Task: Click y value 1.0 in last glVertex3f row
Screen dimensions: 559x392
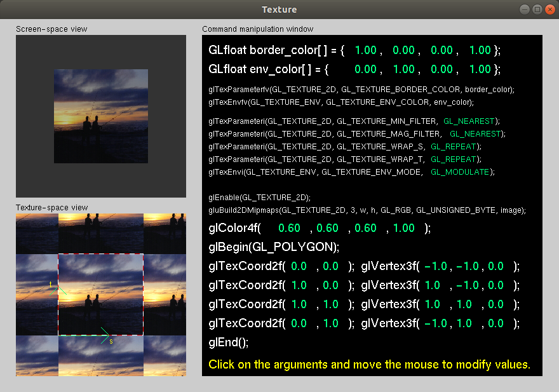Action: (464, 323)
